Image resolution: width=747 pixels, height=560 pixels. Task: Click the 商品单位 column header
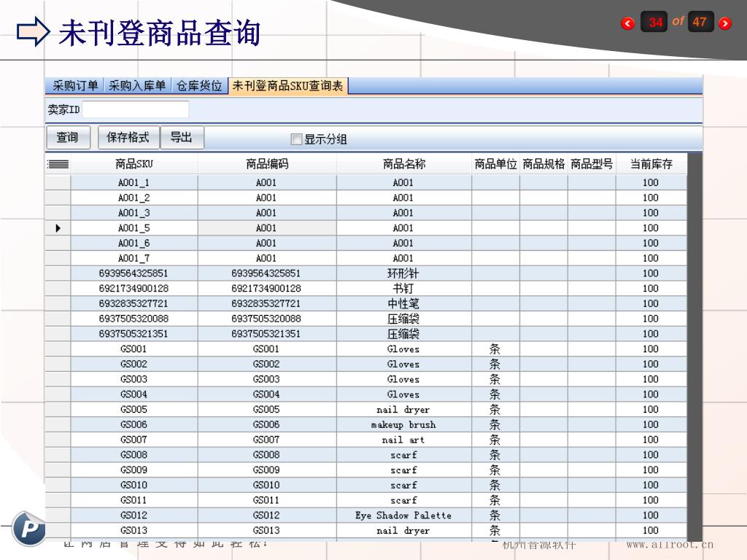point(495,164)
